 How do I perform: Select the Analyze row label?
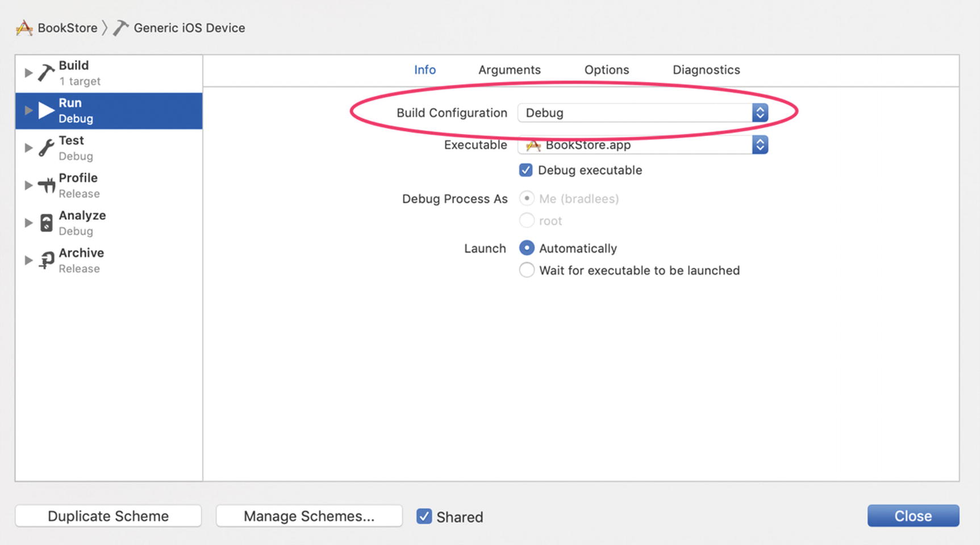(x=82, y=215)
